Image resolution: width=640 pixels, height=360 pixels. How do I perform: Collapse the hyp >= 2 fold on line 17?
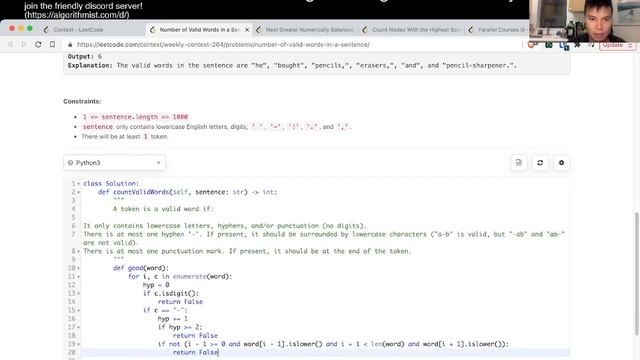coord(78,327)
